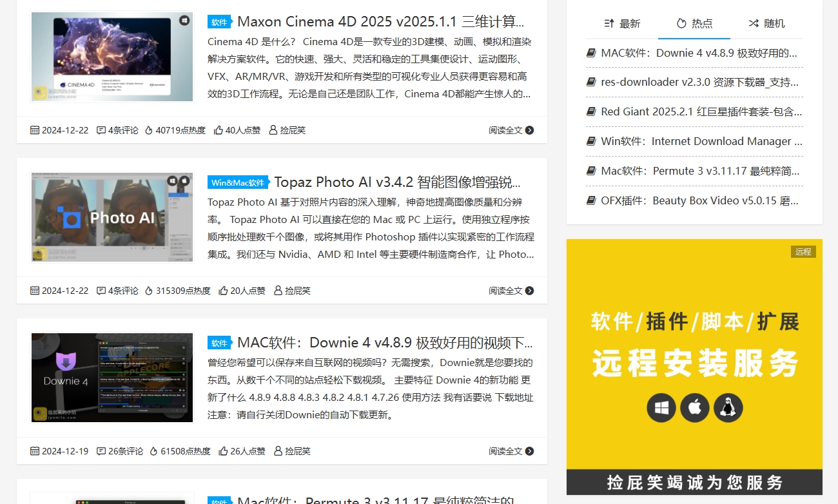This screenshot has width=838, height=504.
Task: Open sidebar link Internet Download Manager
Action: click(701, 142)
